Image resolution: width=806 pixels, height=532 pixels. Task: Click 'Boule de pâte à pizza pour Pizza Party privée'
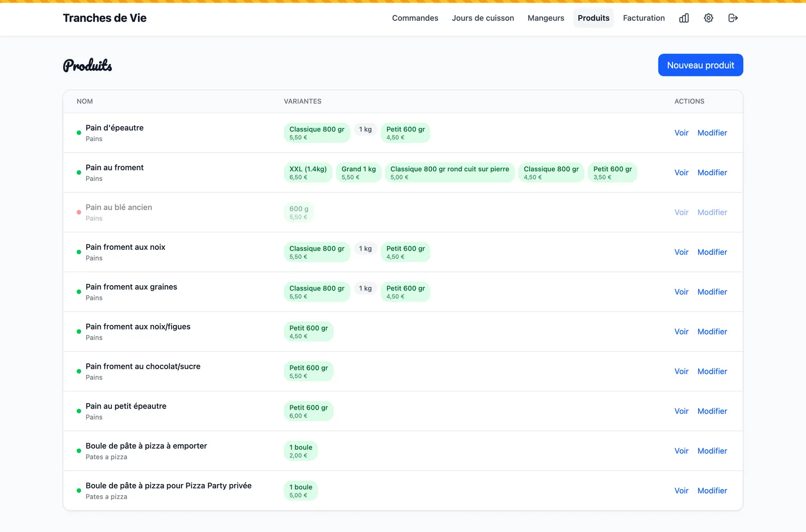pyautogui.click(x=169, y=486)
